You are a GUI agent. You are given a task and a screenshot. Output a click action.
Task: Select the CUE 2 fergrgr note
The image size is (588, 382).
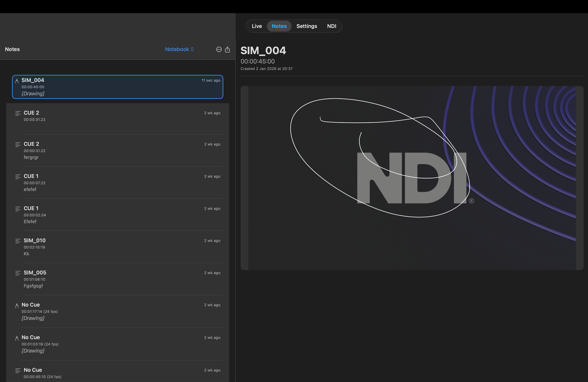point(118,150)
